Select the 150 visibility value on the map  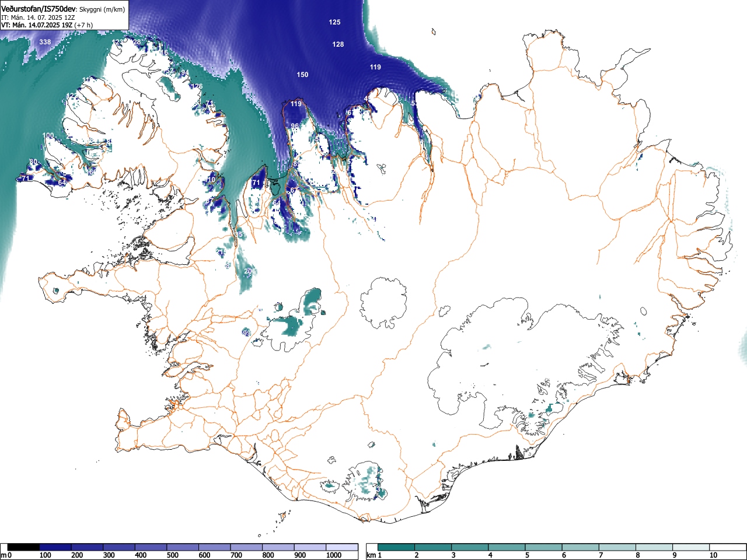point(302,75)
